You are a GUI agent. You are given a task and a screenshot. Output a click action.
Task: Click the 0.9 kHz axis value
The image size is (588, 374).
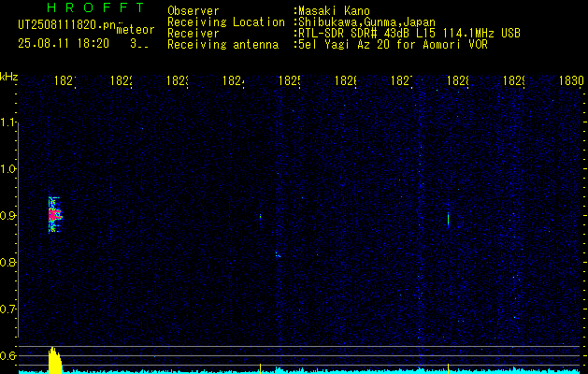tap(7, 216)
